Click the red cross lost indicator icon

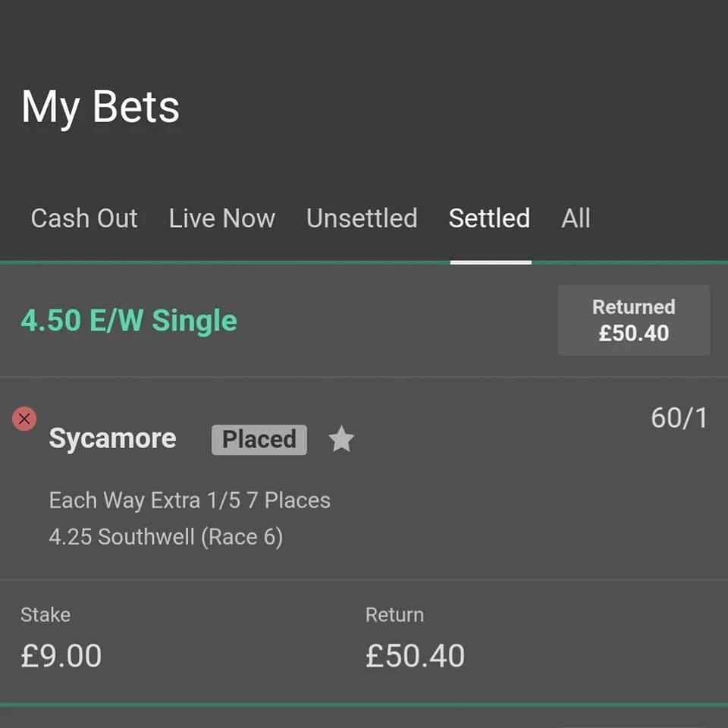[24, 418]
